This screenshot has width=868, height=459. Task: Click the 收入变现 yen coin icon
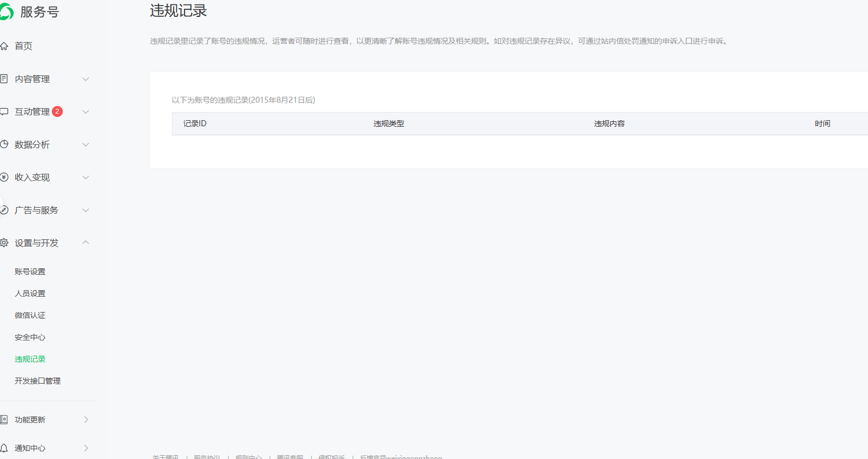(x=4, y=177)
